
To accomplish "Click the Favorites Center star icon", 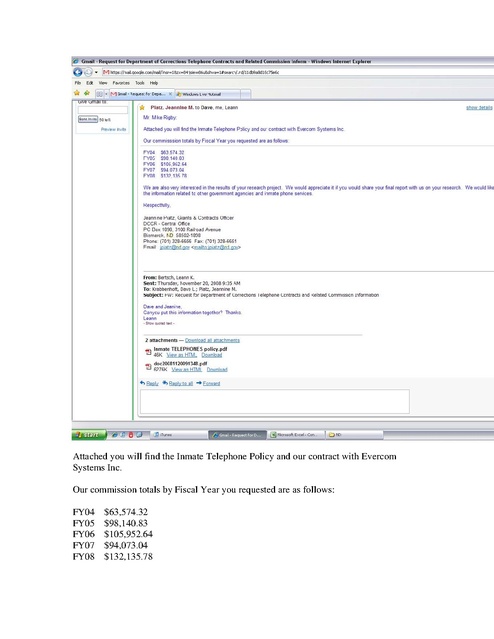I will [77, 93].
